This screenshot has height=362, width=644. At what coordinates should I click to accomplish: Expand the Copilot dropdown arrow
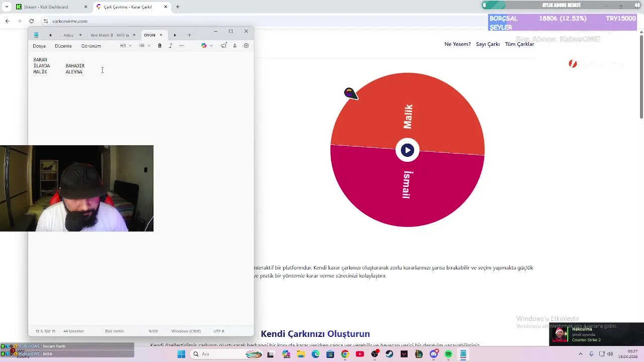(x=211, y=46)
